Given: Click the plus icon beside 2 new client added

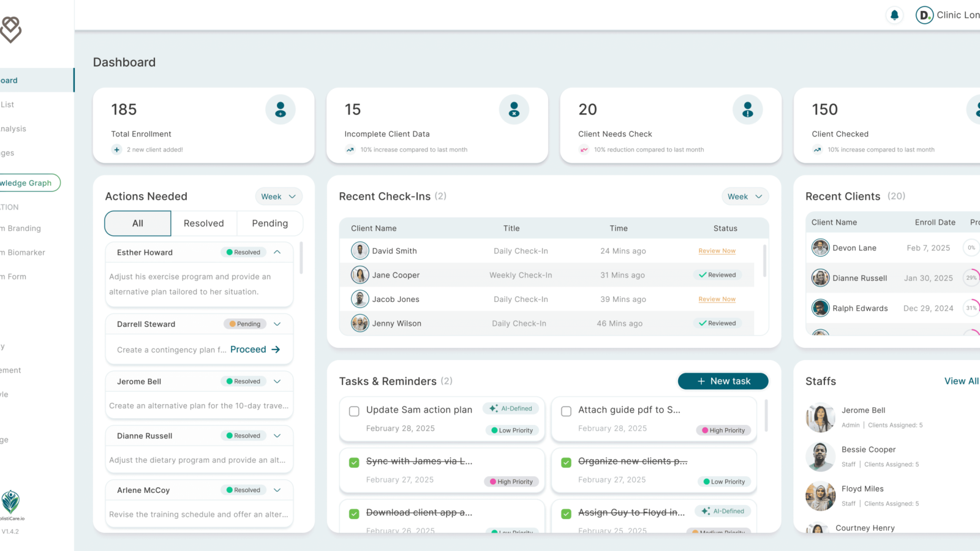Looking at the screenshot, I should pyautogui.click(x=116, y=149).
